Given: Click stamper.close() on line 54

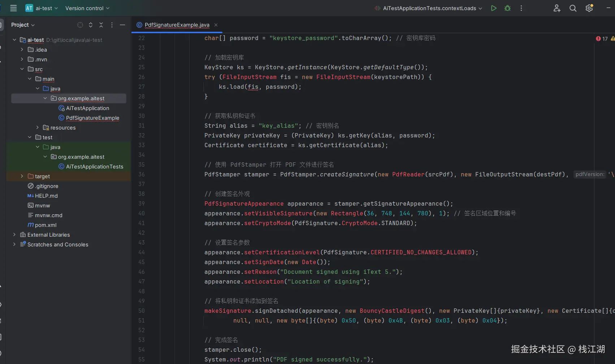Looking at the screenshot, I should tap(233, 350).
